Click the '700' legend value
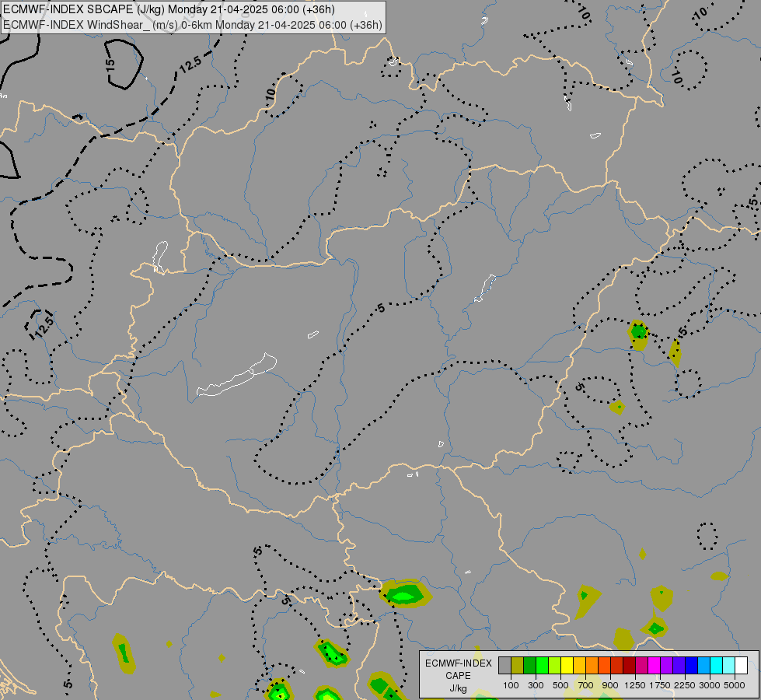Viewport: 761px width, 700px height. tap(586, 685)
